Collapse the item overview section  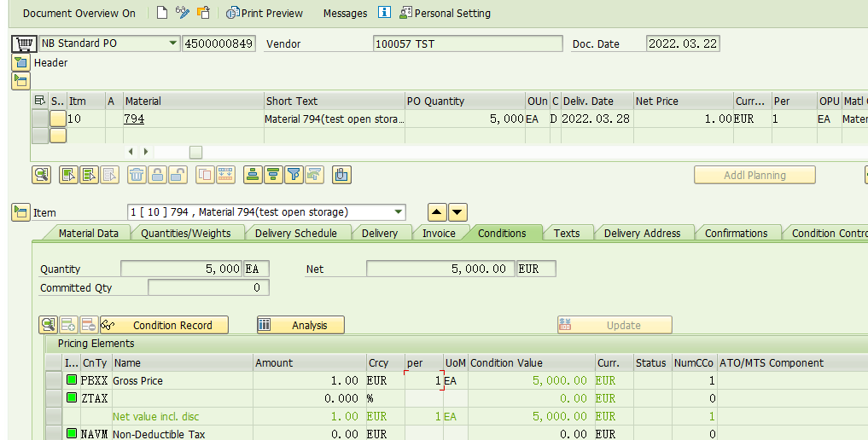pos(21,81)
